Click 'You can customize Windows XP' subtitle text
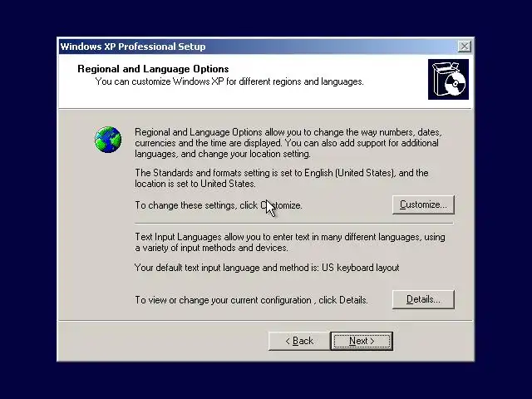 click(229, 81)
